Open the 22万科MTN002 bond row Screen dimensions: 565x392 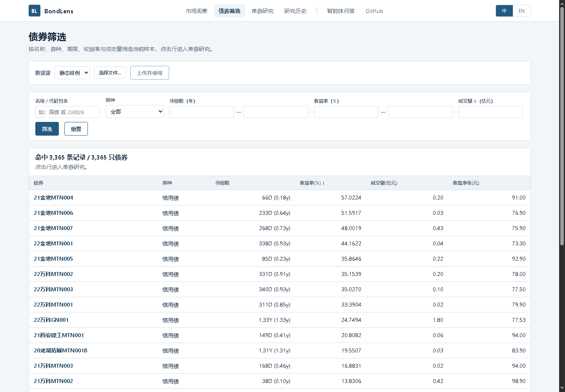tap(280, 274)
